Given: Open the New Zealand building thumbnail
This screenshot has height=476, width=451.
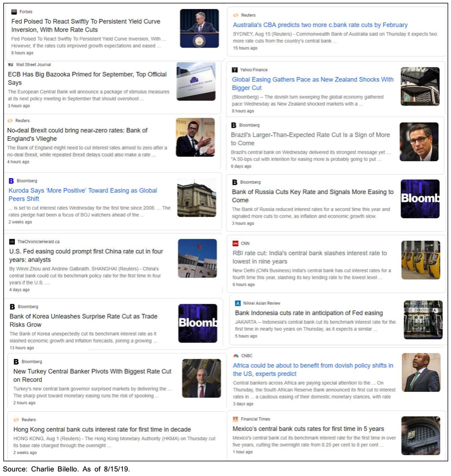Looking at the screenshot, I should pyautogui.click(x=420, y=86).
